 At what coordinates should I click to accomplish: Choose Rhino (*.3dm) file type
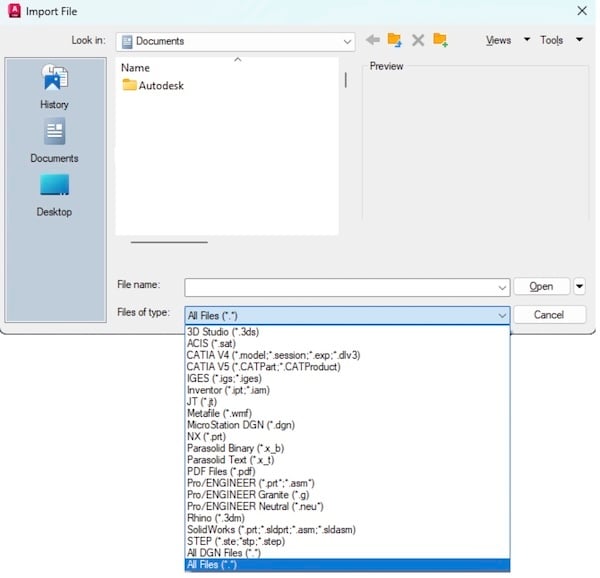tap(347, 518)
